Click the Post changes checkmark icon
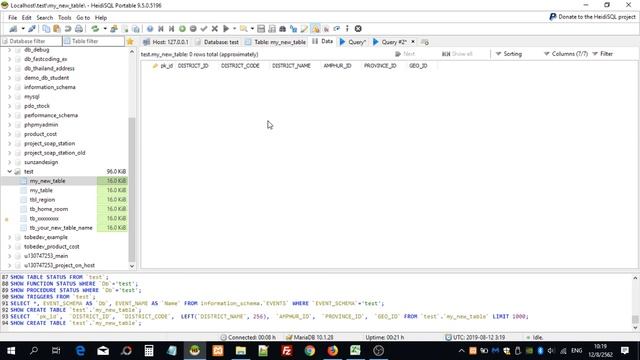 pos(204,29)
